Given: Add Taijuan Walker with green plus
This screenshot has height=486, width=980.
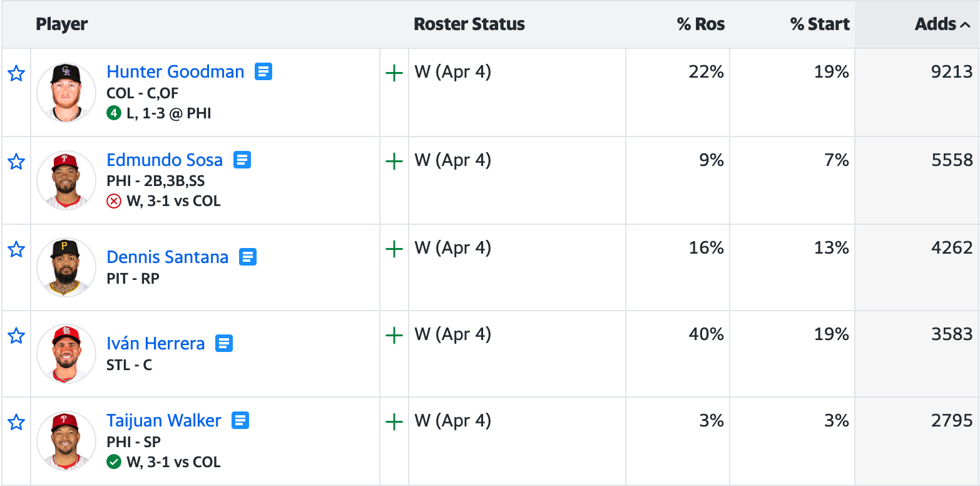Looking at the screenshot, I should tap(394, 422).
